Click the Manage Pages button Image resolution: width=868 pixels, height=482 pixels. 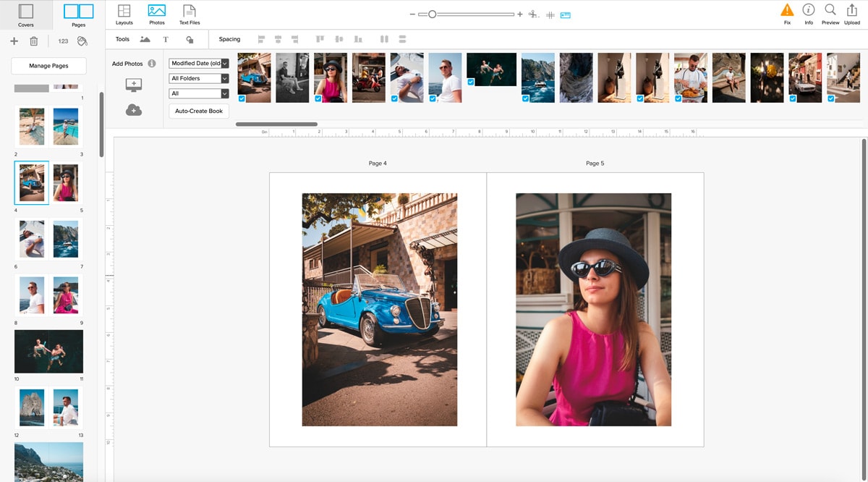click(49, 66)
